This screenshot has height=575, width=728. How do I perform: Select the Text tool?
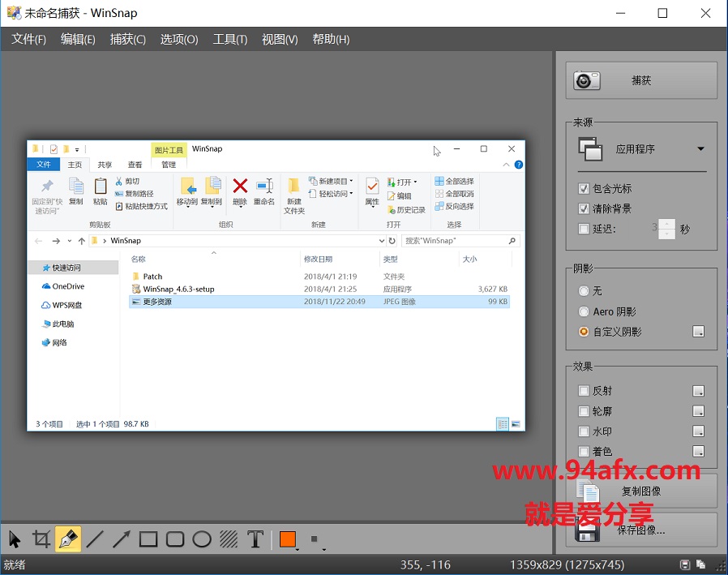pyautogui.click(x=255, y=539)
